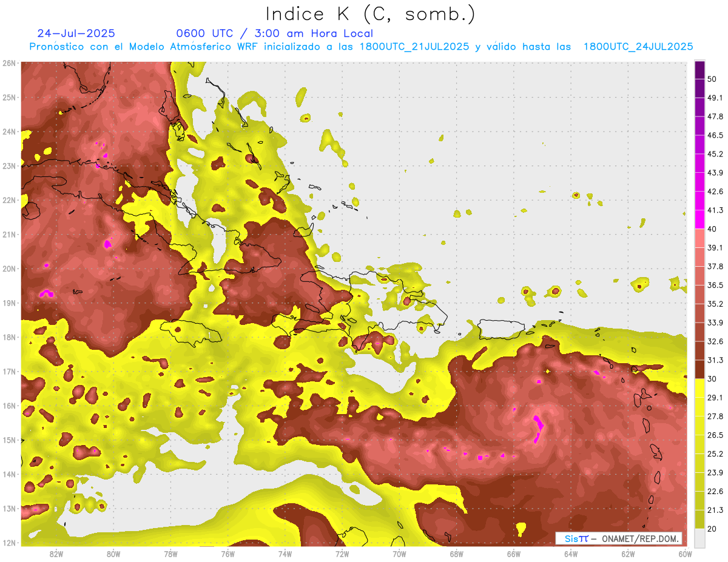The height and width of the screenshot is (562, 728).
Task: Click the '30' color bar label
Action: [712, 379]
